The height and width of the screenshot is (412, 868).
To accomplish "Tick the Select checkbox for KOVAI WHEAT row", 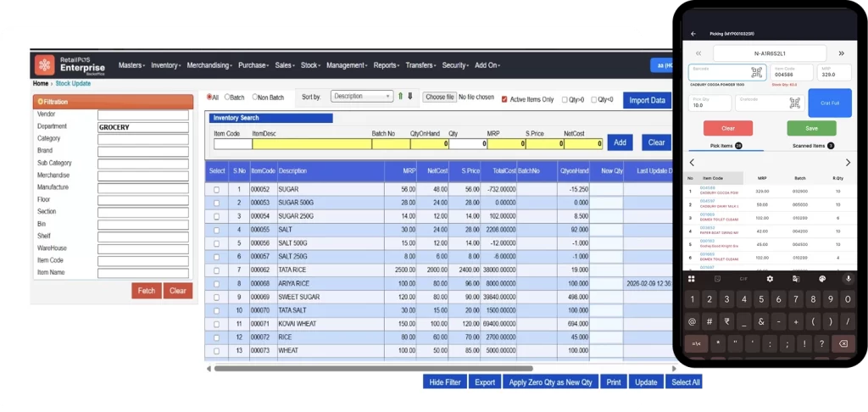I will (x=216, y=324).
